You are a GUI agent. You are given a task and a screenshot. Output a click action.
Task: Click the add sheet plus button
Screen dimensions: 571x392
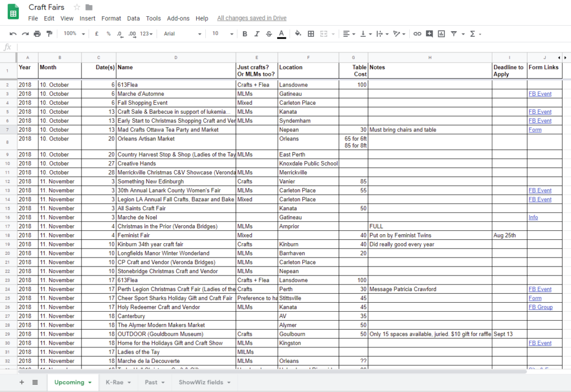(x=22, y=383)
